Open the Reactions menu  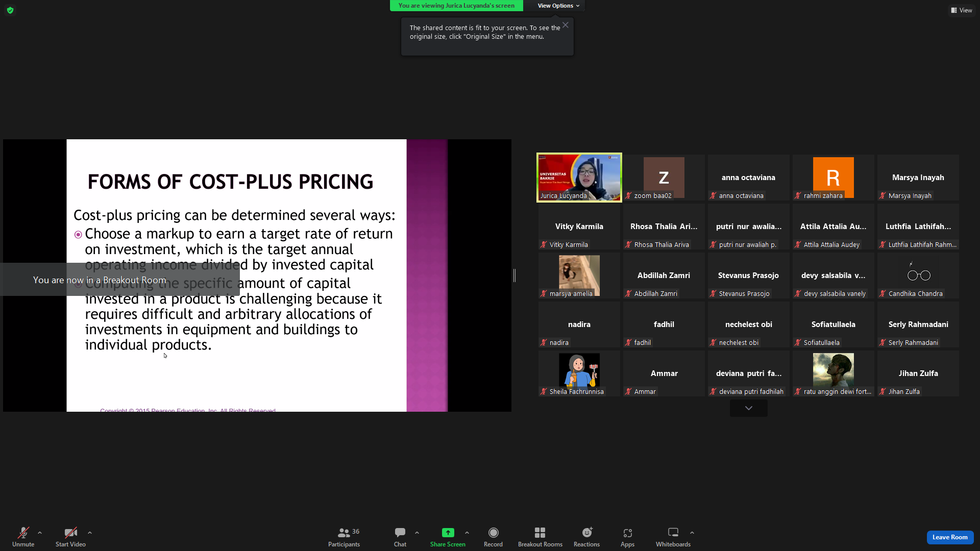(586, 537)
